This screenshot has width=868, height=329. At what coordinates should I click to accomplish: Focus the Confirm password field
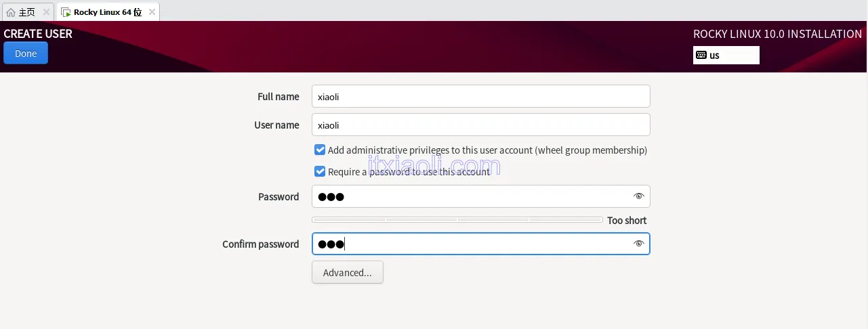tap(481, 244)
